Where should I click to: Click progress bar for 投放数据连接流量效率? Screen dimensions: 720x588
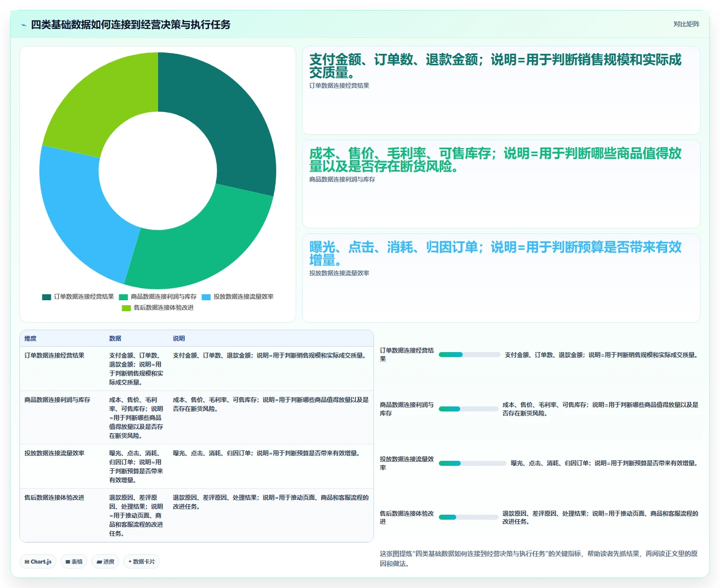(x=473, y=463)
